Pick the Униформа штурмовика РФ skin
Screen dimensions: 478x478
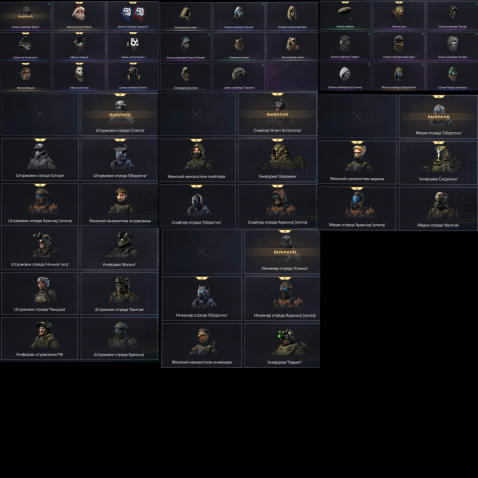40,338
